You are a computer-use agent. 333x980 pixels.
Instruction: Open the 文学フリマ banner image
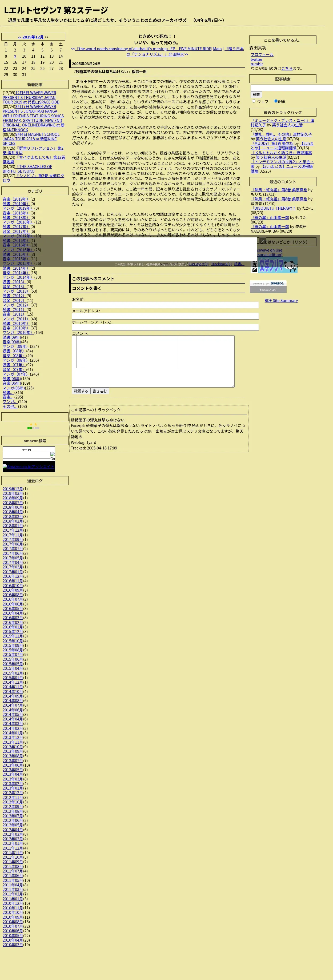(274, 265)
